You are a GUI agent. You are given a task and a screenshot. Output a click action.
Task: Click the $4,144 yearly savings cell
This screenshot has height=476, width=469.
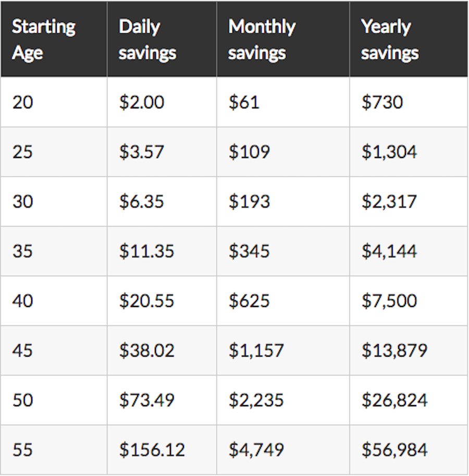point(389,251)
